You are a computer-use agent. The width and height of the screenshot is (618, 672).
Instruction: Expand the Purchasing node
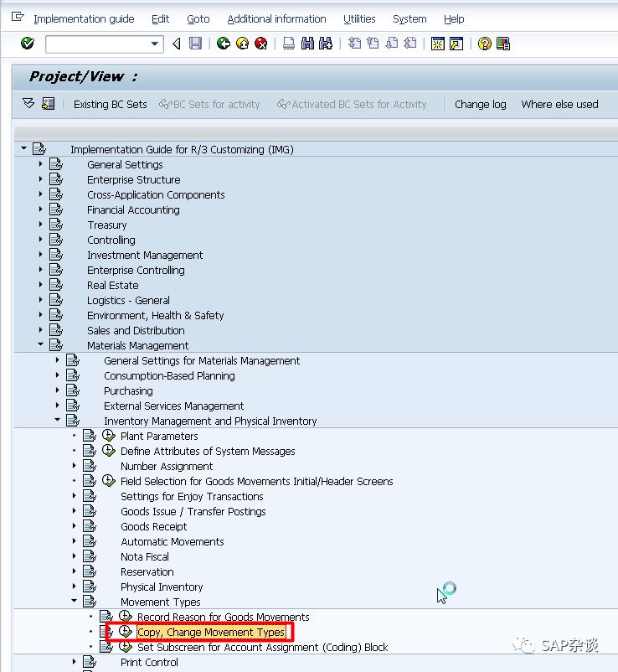tap(57, 390)
